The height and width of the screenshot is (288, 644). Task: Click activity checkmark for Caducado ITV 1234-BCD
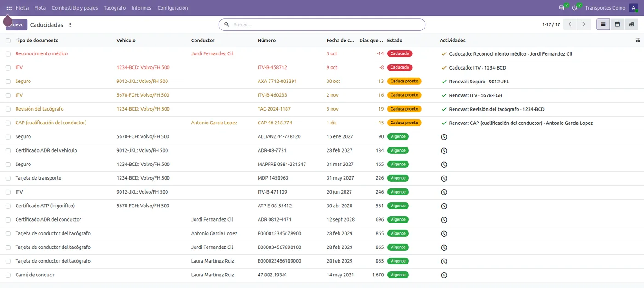tap(444, 68)
